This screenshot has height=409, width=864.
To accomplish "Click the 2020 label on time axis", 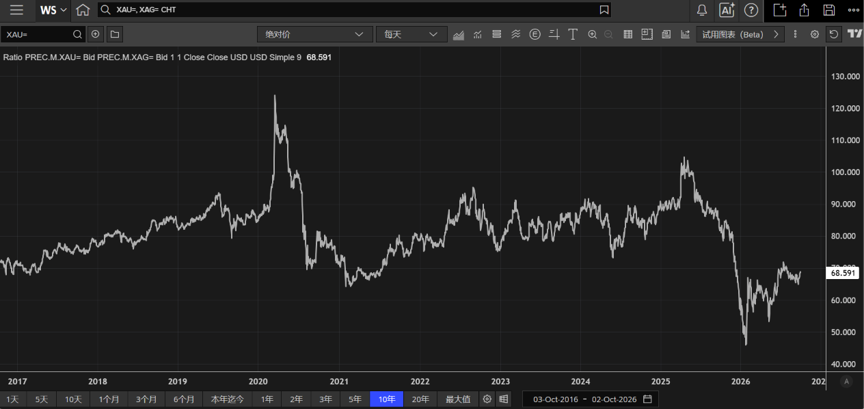I will pyautogui.click(x=258, y=381).
